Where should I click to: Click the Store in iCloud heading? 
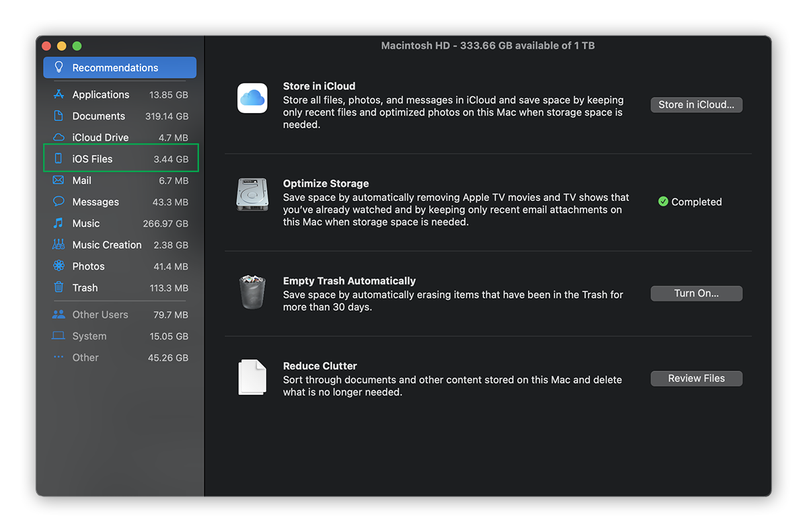pyautogui.click(x=319, y=86)
